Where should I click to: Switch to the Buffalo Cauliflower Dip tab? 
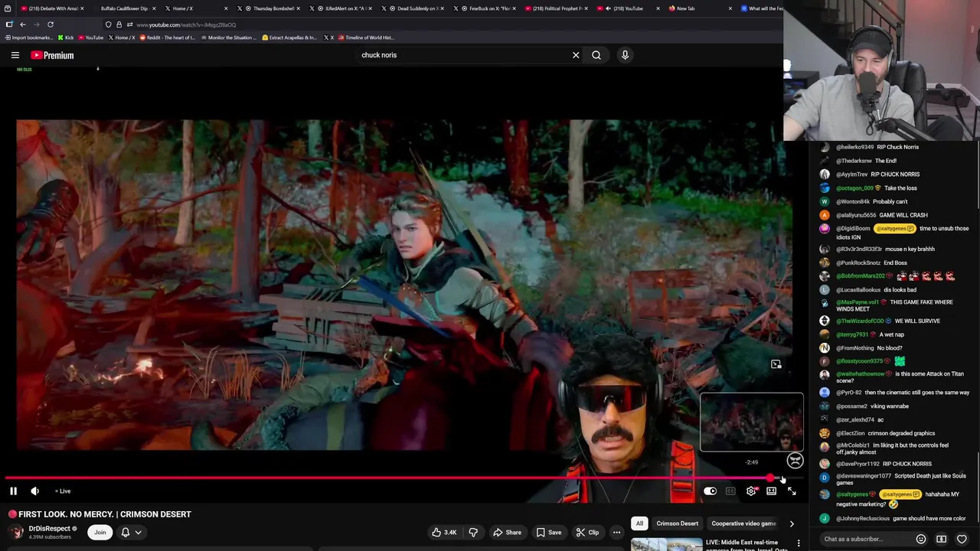(x=125, y=8)
